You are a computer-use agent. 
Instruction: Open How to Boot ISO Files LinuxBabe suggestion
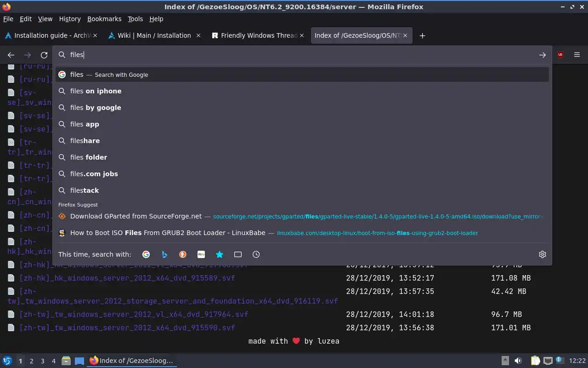click(x=302, y=233)
